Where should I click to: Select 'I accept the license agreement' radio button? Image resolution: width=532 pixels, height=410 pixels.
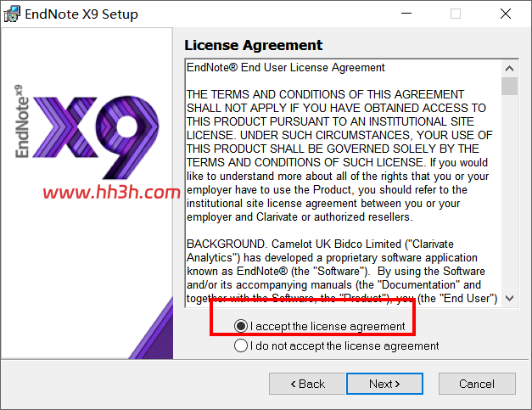click(x=241, y=326)
